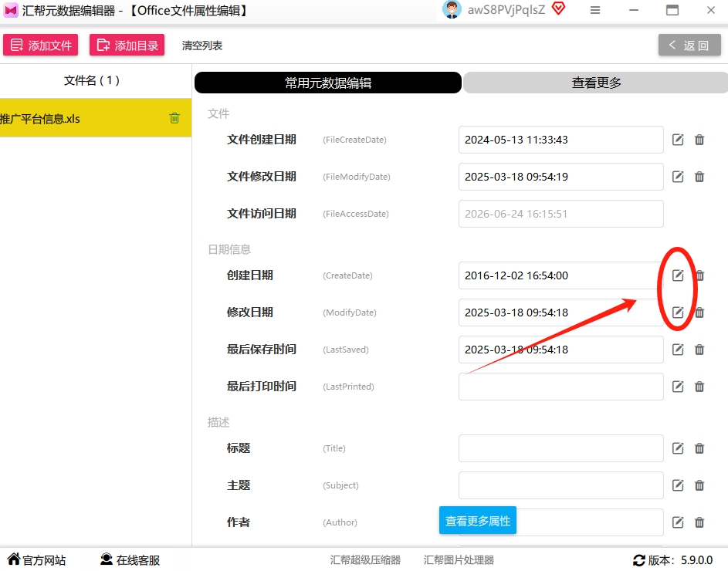Edit the 文件创建日期 value with pencil icon
The height and width of the screenshot is (571, 728).
coord(678,140)
